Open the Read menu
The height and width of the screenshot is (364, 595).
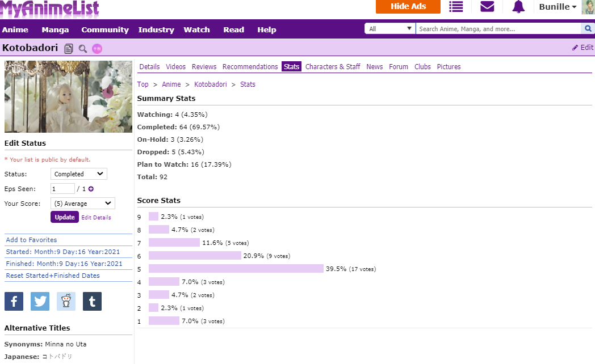pos(234,29)
